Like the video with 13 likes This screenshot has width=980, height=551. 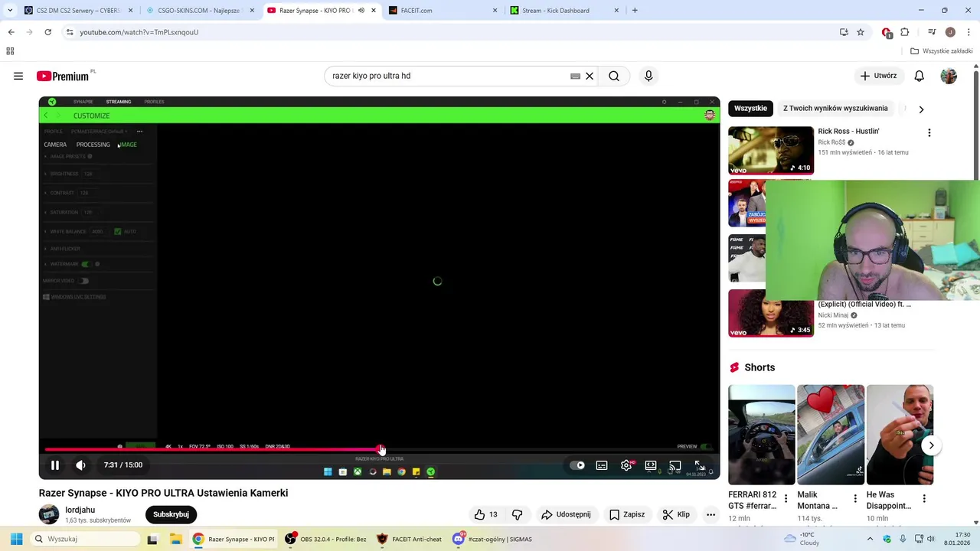(485, 514)
